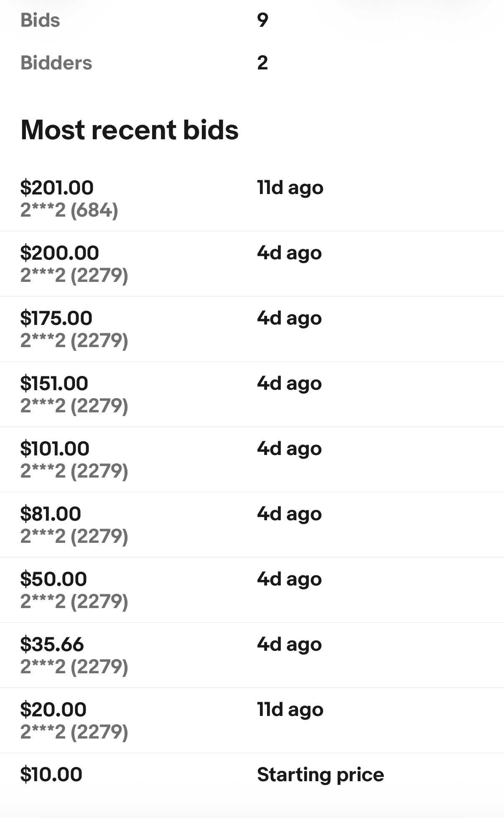This screenshot has width=504, height=818.
Task: Select the $35.66 bid amount
Action: point(52,644)
